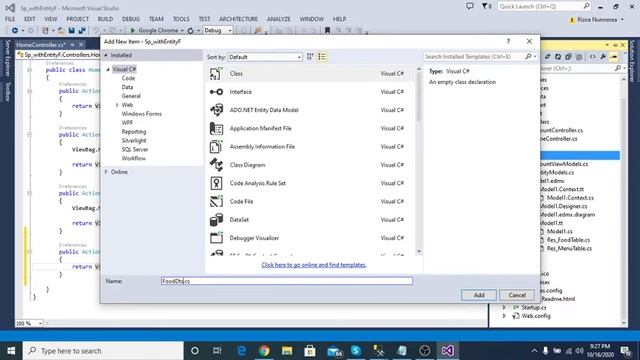This screenshot has height=360, width=640.
Task: Open Web.config in Solution Explorer
Action: click(536, 316)
